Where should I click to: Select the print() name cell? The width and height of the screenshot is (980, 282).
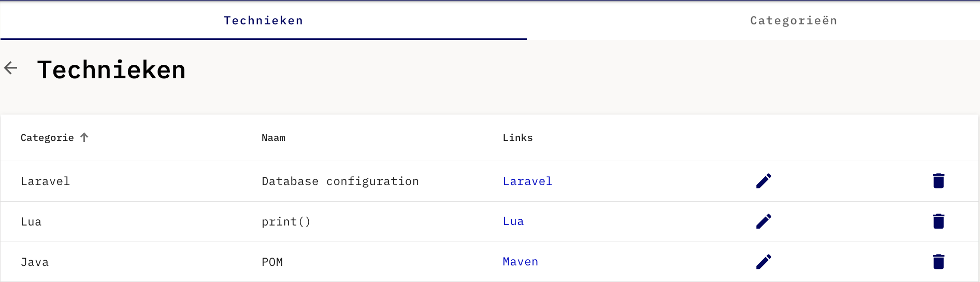[x=286, y=221]
